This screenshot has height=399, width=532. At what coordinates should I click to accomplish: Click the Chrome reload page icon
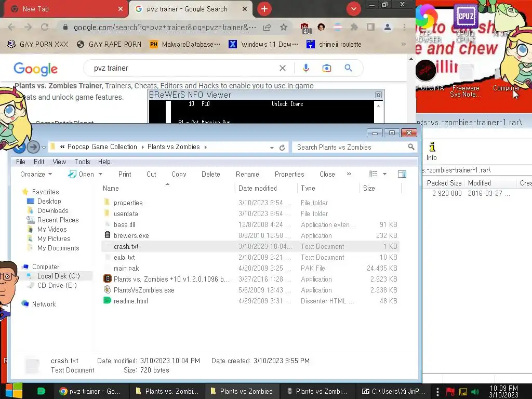coord(45,27)
